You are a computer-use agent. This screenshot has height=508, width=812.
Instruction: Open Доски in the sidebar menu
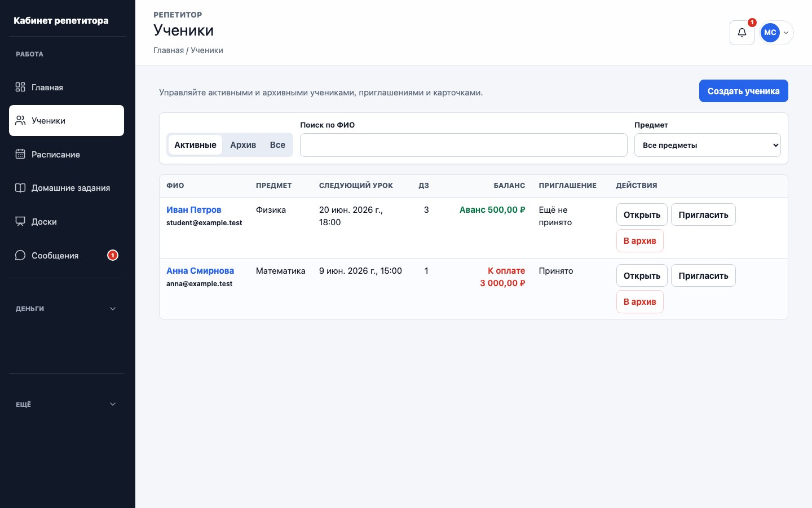[67, 221]
